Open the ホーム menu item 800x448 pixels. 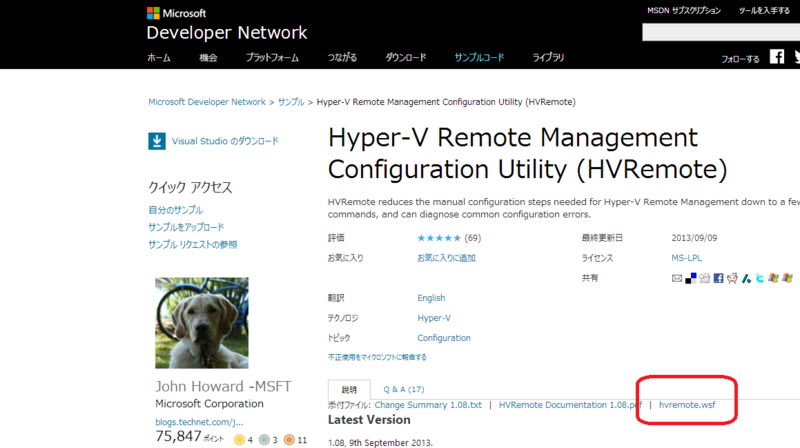tap(159, 58)
